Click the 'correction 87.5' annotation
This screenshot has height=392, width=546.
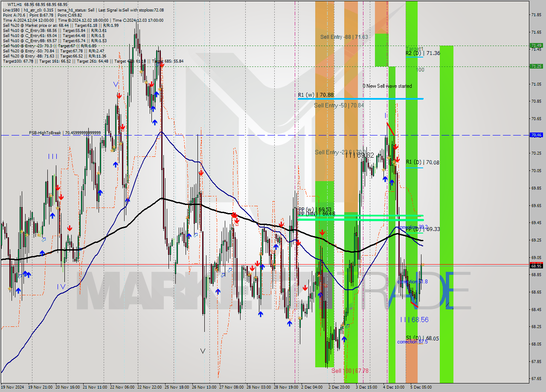412,342
